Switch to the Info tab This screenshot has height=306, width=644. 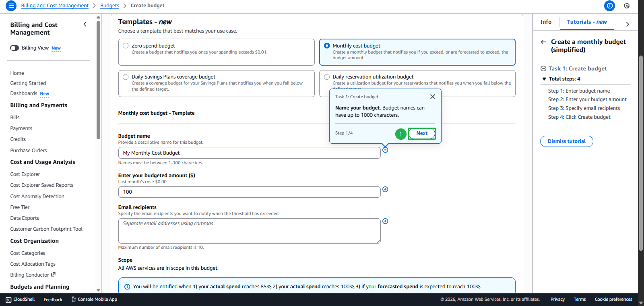(x=546, y=22)
